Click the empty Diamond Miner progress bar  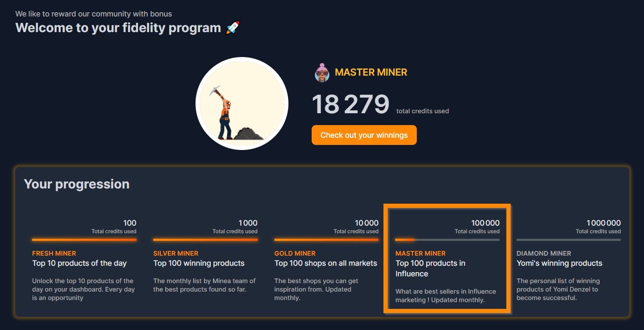pyautogui.click(x=569, y=240)
